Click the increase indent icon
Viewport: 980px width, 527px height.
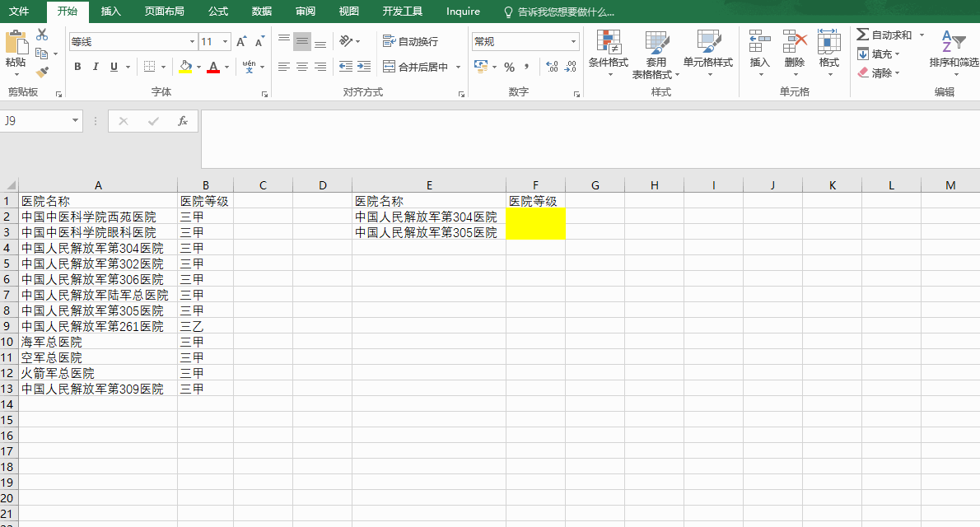pos(364,66)
